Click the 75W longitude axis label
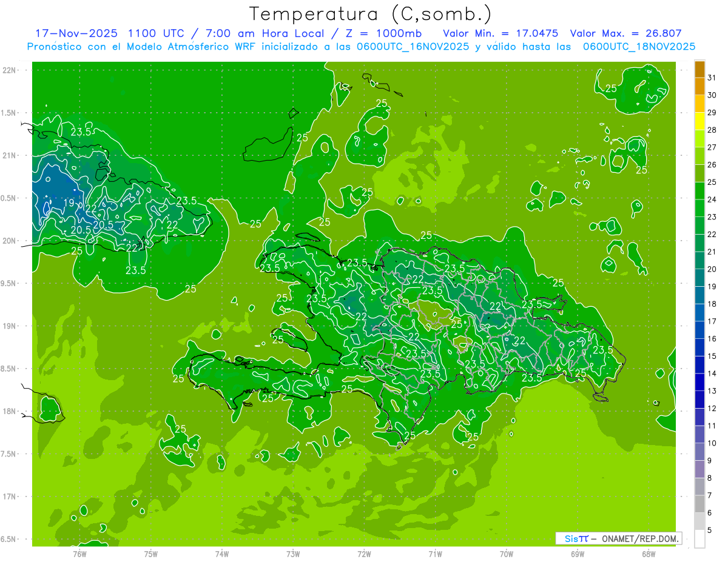Screen dimensions: 728x562 pyautogui.click(x=151, y=554)
